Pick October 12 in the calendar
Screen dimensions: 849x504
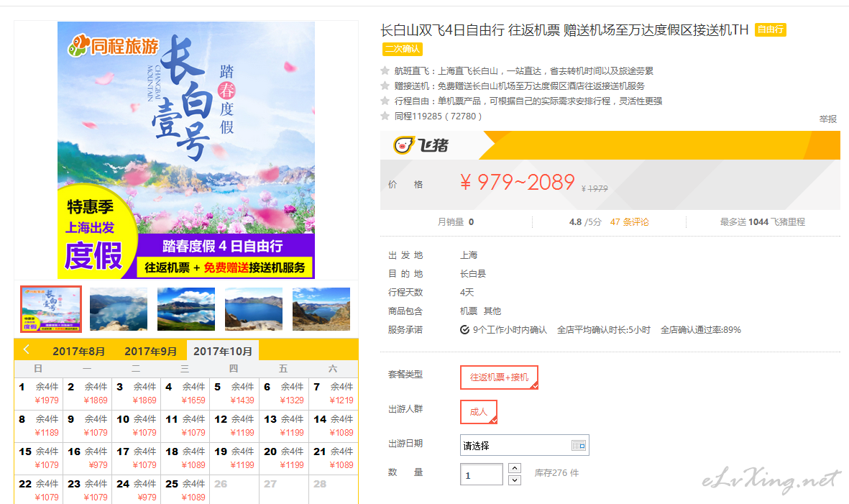pos(234,426)
